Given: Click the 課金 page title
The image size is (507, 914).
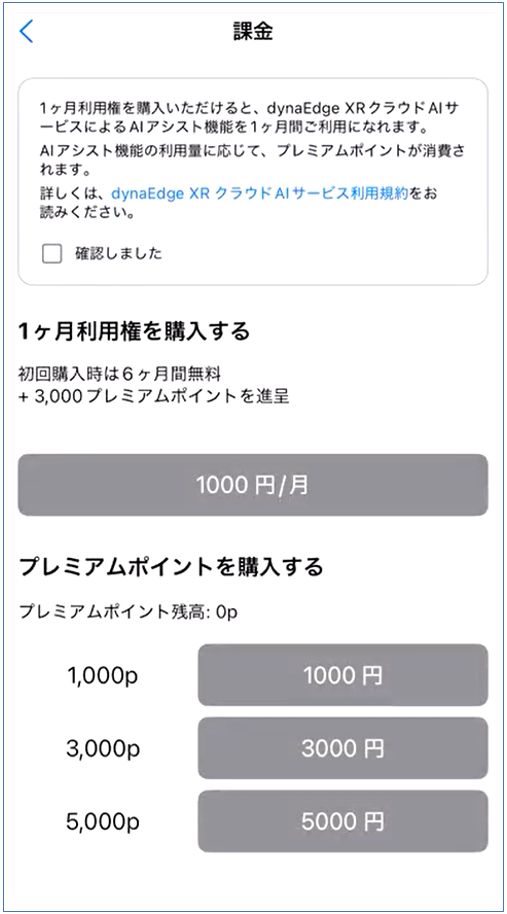Looking at the screenshot, I should pos(254,31).
